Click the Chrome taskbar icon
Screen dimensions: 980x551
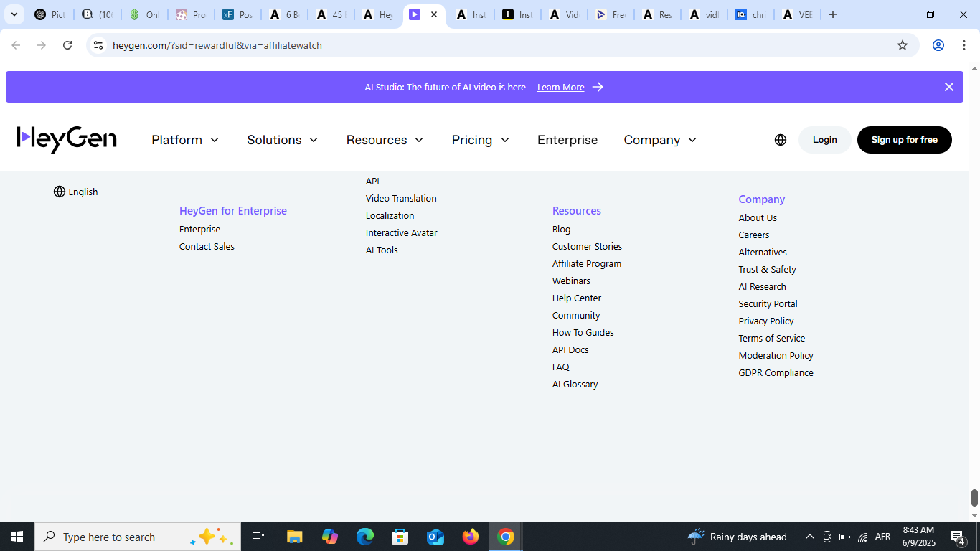click(x=506, y=537)
